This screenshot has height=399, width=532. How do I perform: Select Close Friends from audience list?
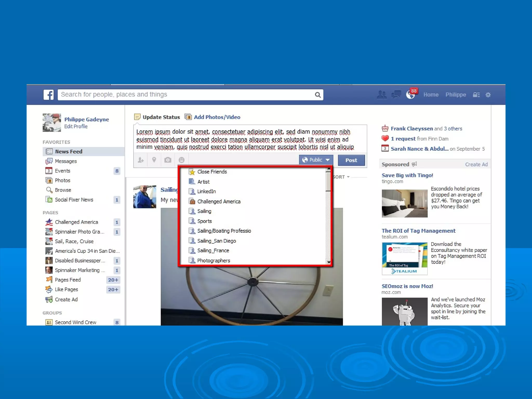pyautogui.click(x=212, y=172)
